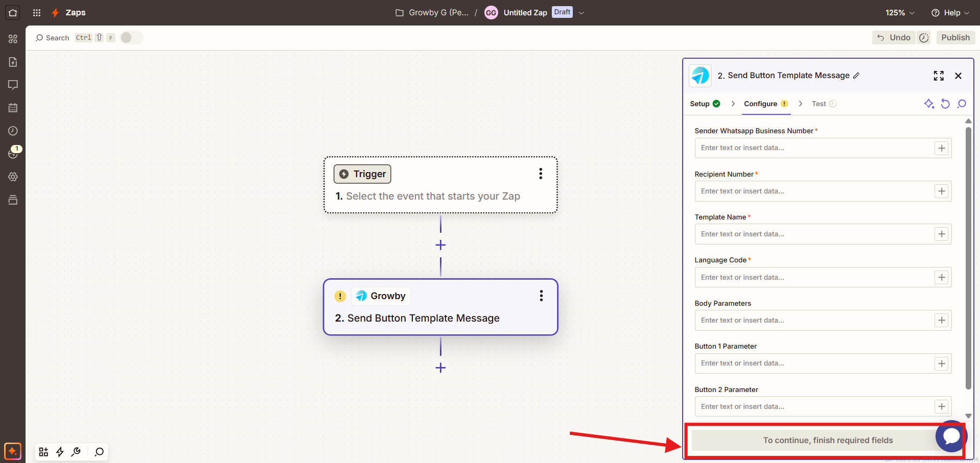The image size is (980, 463).
Task: Open the sidebar apps components icon
Action: pos(13,39)
